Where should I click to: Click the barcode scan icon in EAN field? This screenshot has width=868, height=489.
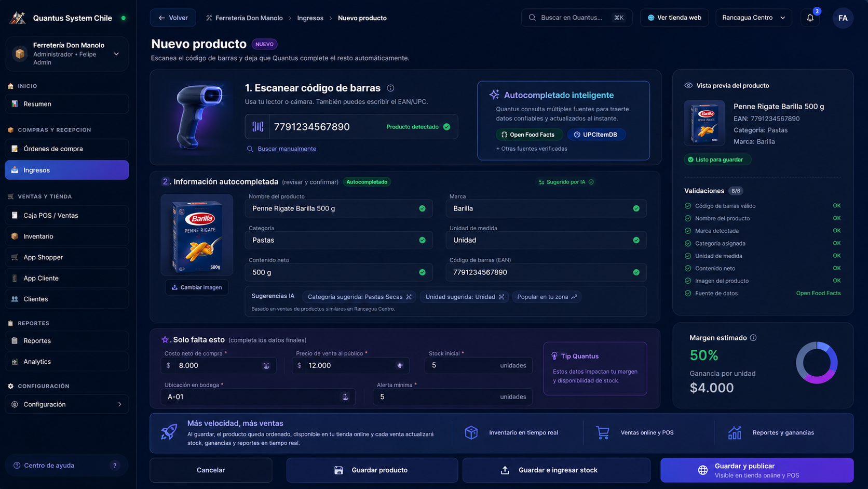258,127
